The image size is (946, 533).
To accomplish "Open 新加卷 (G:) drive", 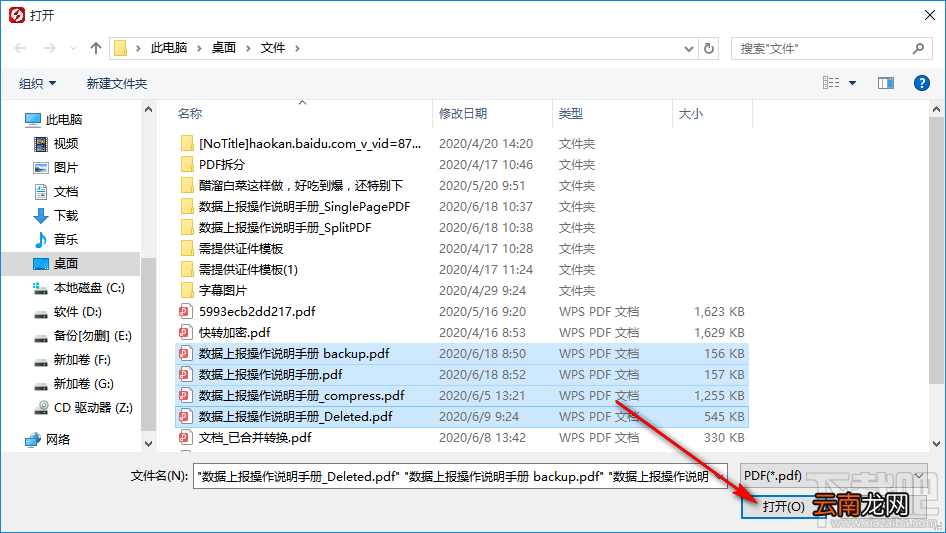I will click(74, 384).
